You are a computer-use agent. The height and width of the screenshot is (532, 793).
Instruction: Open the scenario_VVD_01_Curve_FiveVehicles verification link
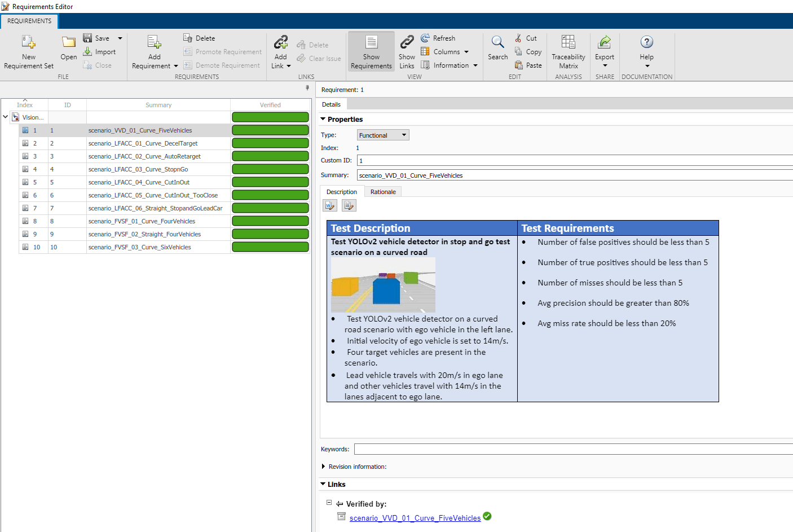coord(415,518)
